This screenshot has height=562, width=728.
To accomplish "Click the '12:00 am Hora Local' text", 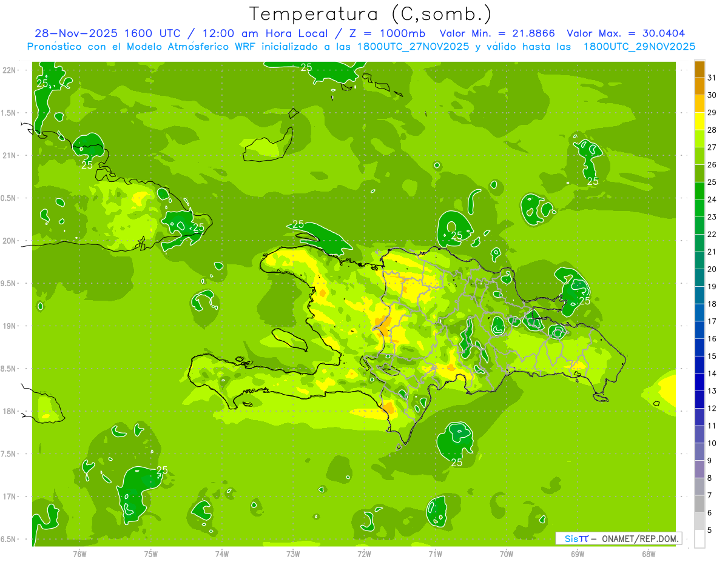I will (x=265, y=33).
